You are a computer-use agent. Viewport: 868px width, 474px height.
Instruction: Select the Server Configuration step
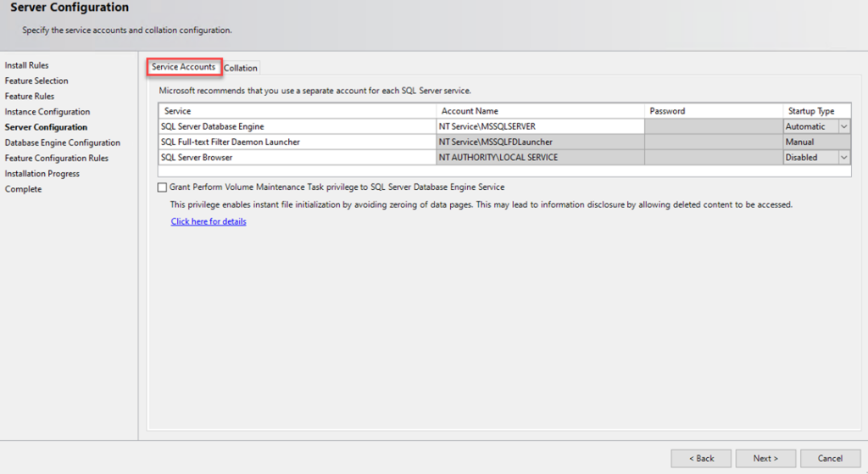[x=46, y=127]
